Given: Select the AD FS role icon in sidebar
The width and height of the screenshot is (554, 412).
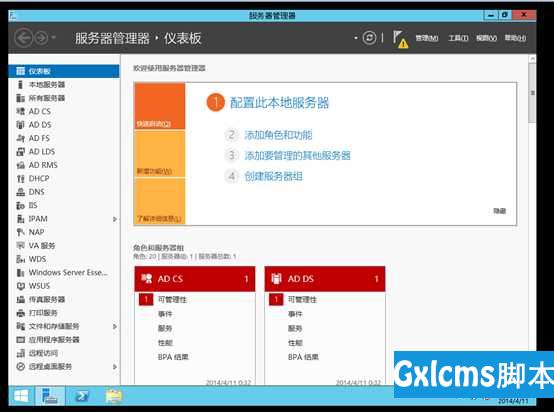Looking at the screenshot, I should coord(20,138).
